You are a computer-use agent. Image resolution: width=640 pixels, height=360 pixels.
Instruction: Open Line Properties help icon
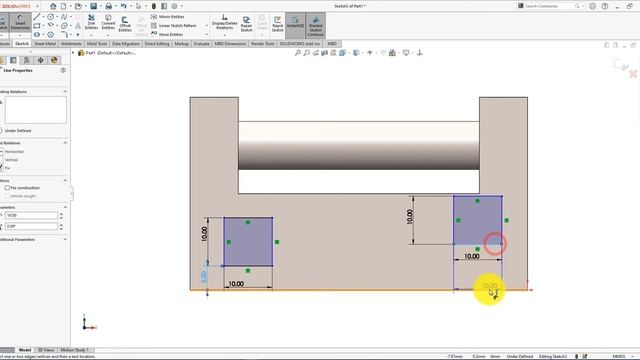[63, 70]
